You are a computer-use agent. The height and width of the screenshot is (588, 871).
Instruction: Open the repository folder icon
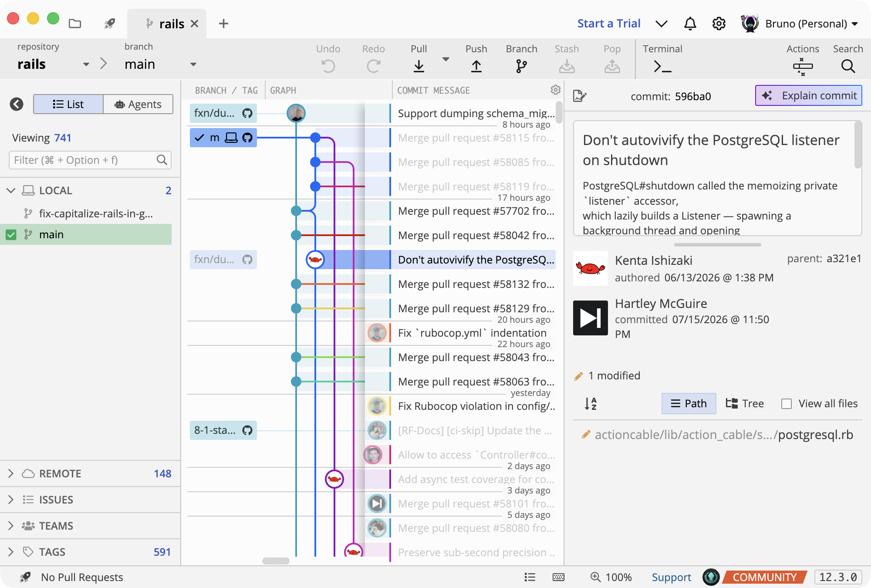point(75,24)
